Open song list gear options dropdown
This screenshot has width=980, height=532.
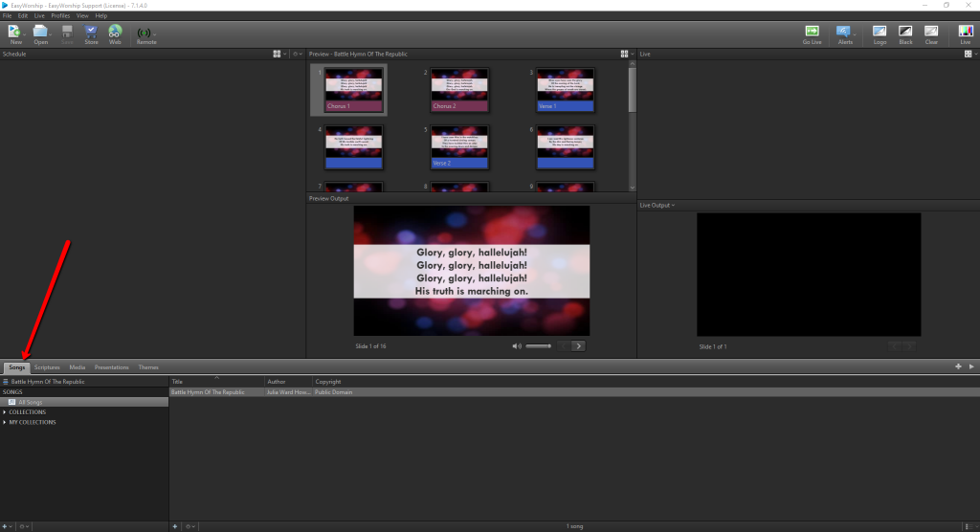190,526
